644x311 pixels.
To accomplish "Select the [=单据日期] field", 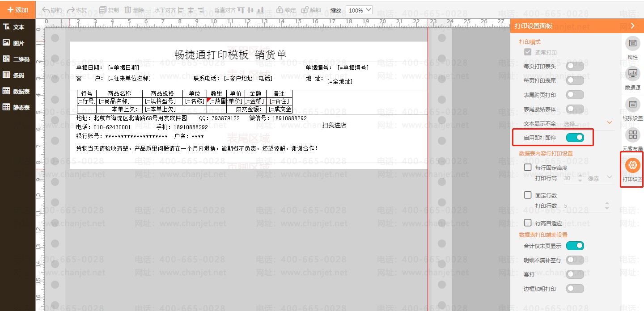I will click(x=123, y=67).
